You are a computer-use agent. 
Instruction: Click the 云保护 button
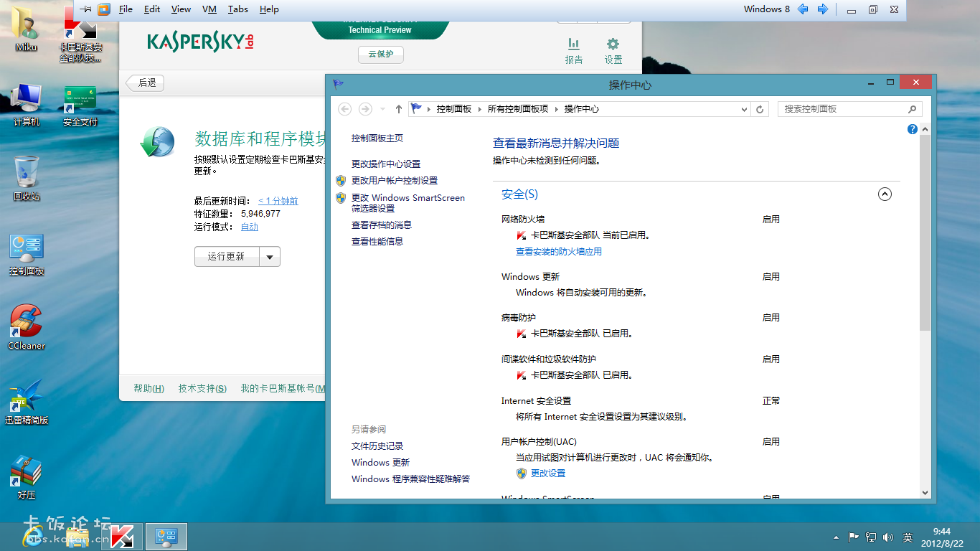[381, 55]
